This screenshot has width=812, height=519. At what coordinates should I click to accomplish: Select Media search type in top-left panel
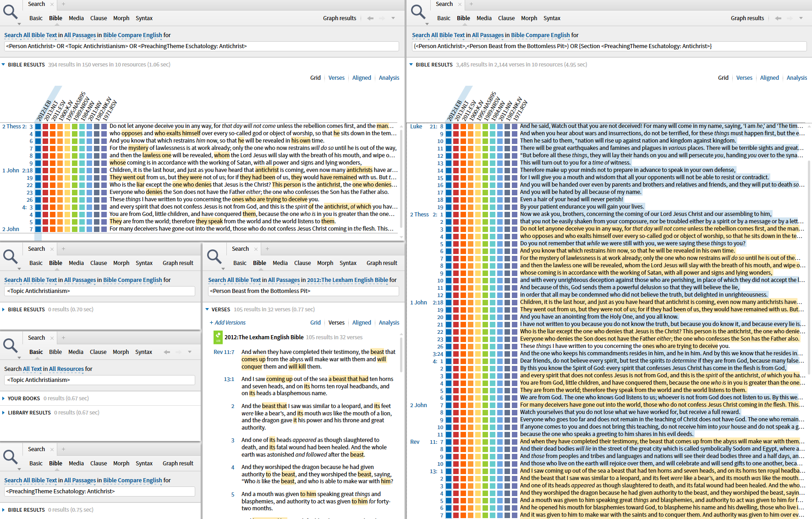(x=76, y=18)
